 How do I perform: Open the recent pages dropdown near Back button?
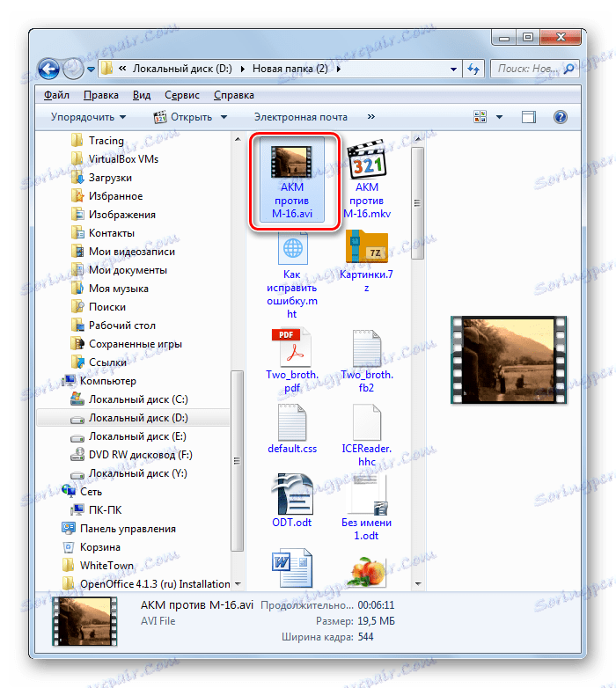pos(91,69)
